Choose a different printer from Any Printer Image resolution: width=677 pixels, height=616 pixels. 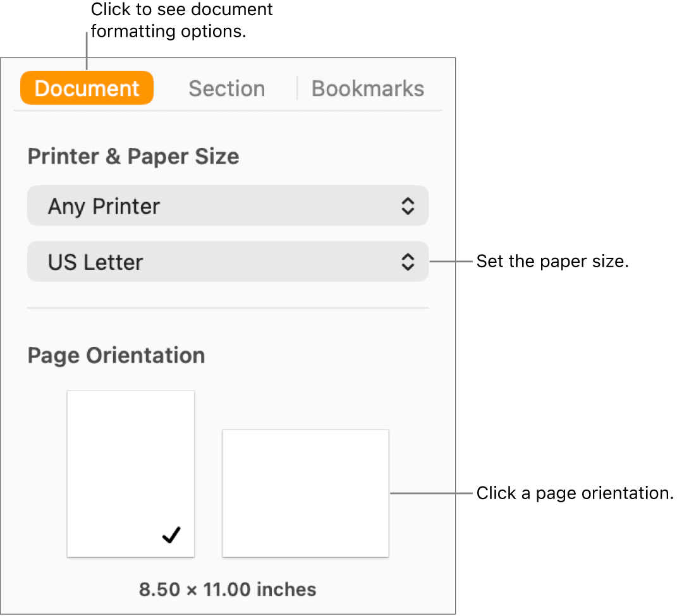point(228,205)
